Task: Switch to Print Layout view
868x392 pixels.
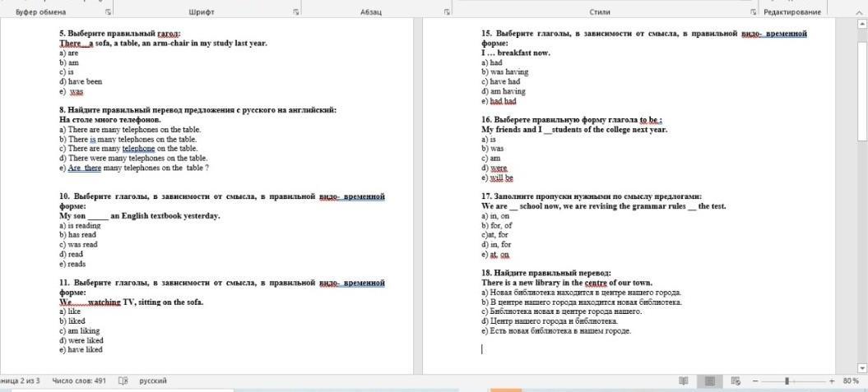Action: (x=709, y=381)
